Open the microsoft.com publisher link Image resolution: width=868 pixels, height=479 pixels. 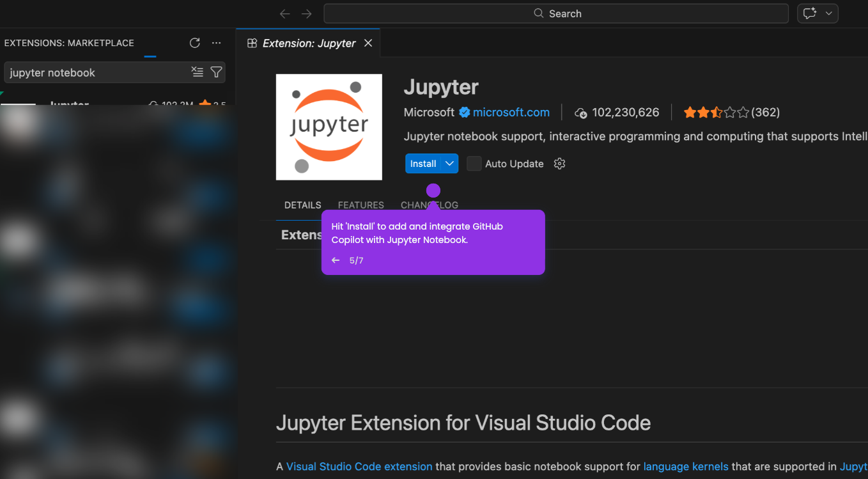511,113
